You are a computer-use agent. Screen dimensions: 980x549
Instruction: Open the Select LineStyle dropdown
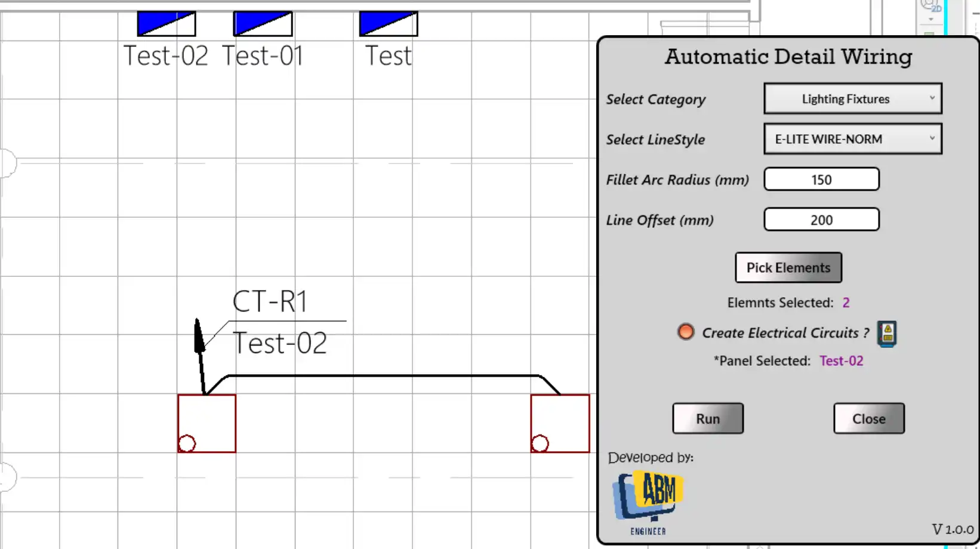click(852, 139)
